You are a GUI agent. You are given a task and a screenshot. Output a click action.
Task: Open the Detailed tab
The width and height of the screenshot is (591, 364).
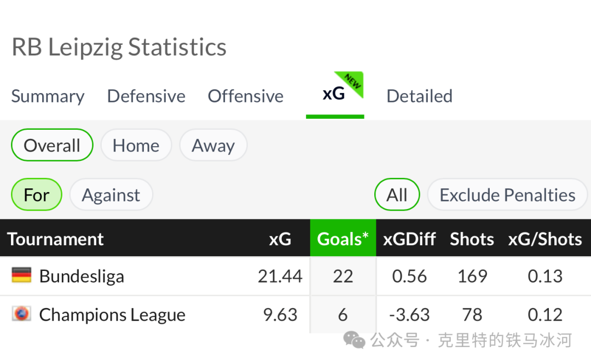point(420,96)
